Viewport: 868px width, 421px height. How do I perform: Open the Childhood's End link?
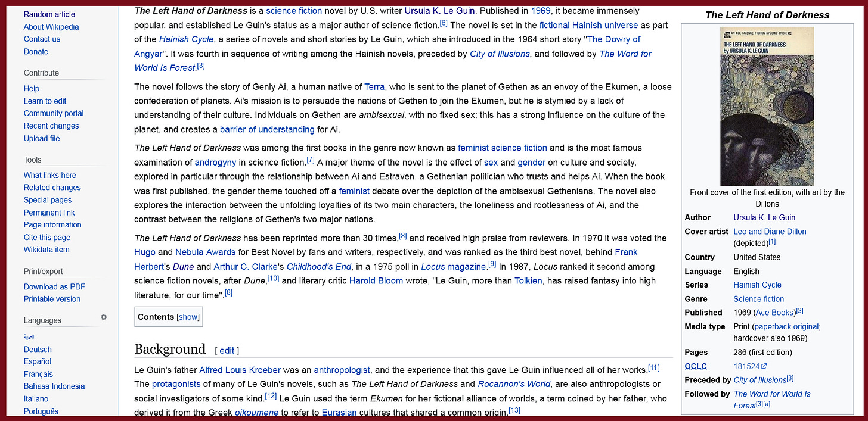pos(320,266)
